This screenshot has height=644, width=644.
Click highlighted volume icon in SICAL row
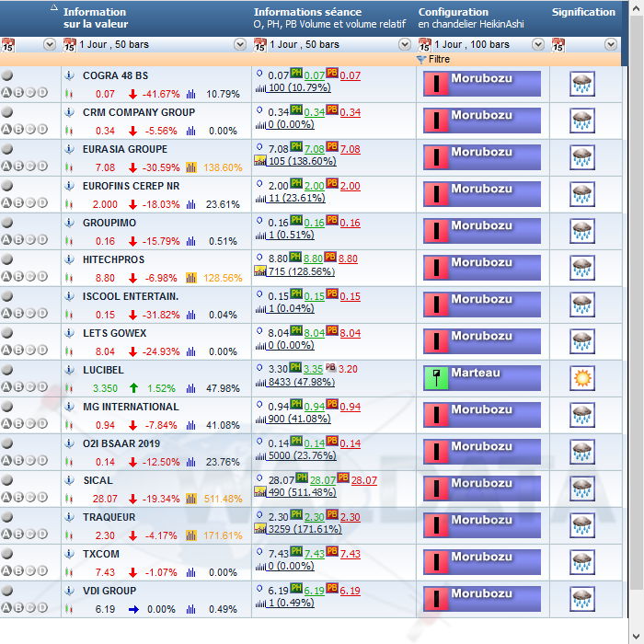(191, 499)
